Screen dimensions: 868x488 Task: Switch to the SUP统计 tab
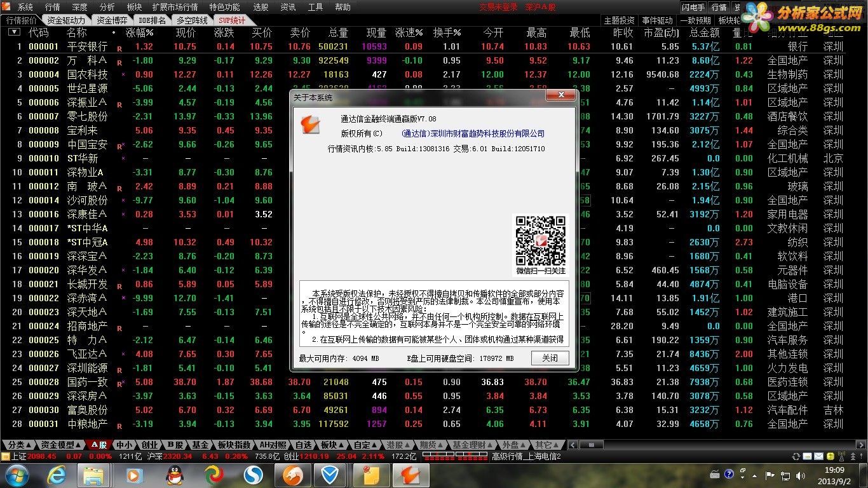232,20
